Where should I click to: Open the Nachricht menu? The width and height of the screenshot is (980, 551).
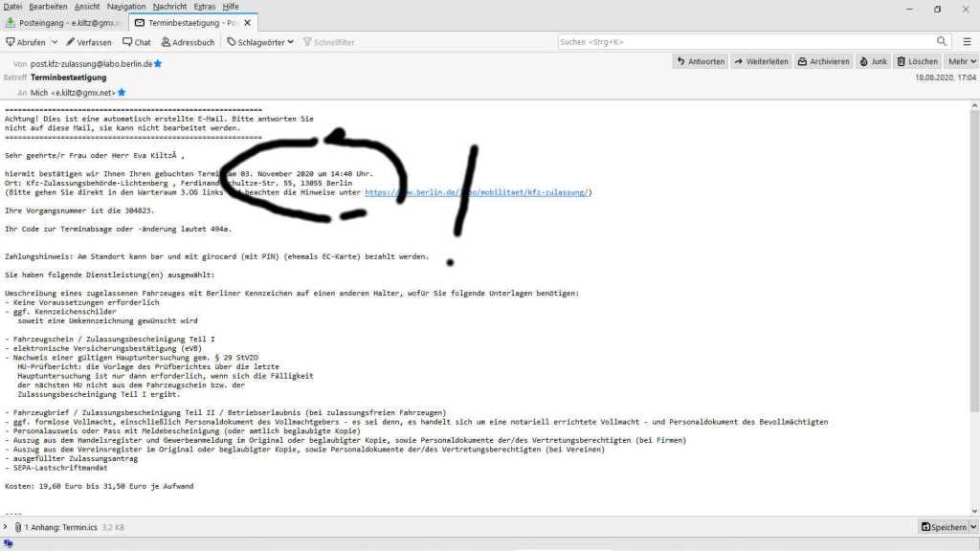click(169, 7)
